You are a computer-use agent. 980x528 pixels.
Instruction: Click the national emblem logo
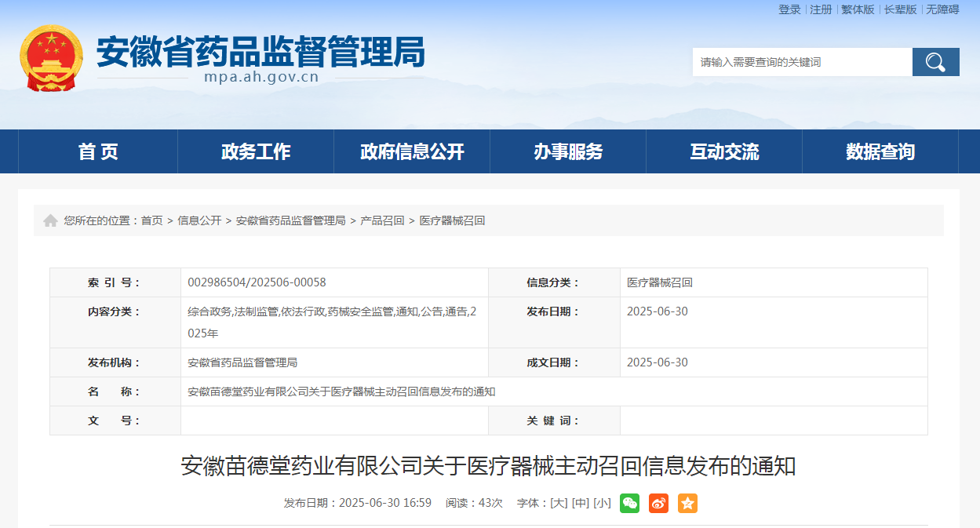(51, 58)
